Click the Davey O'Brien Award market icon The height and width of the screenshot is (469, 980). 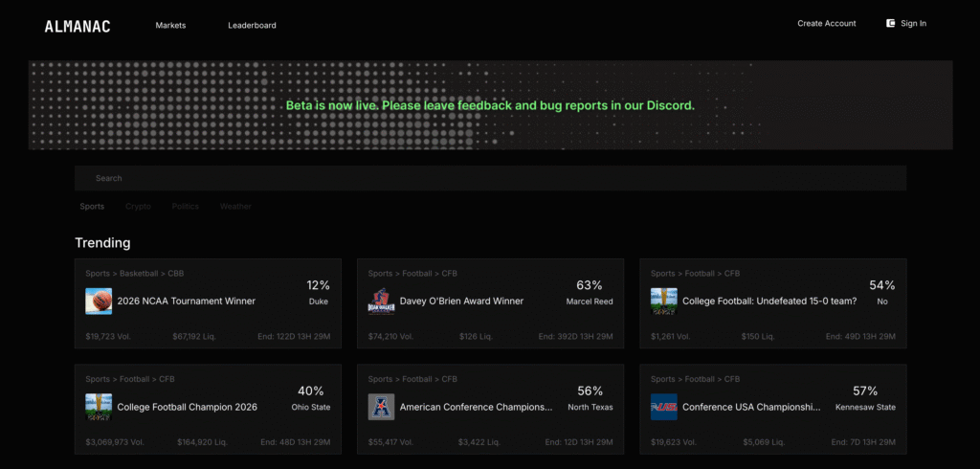(381, 301)
